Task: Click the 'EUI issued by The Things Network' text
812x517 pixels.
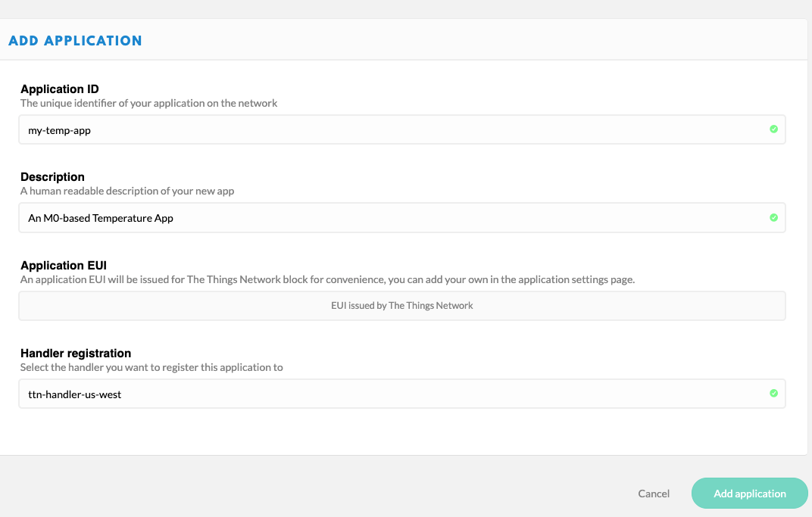Action: [x=401, y=306]
